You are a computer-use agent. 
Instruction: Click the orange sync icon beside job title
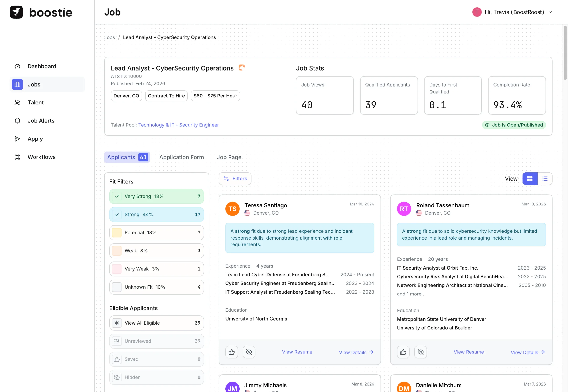tap(241, 67)
